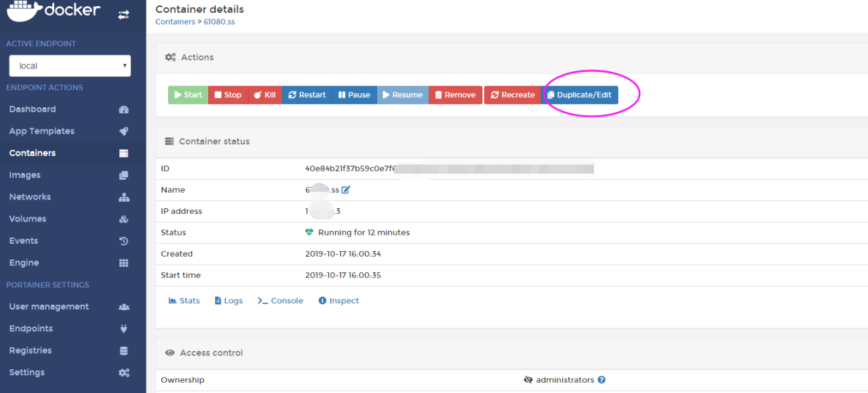
Task: Open the local endpoint dropdown
Action: pos(70,66)
